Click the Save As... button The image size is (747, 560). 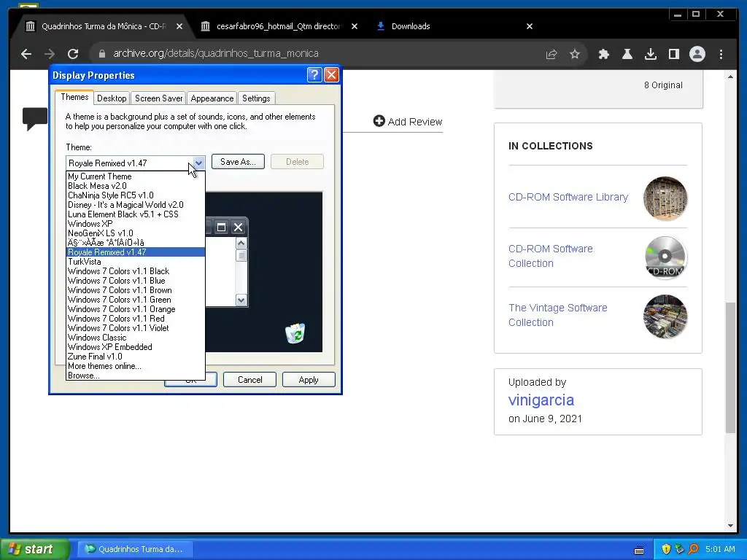click(x=238, y=161)
